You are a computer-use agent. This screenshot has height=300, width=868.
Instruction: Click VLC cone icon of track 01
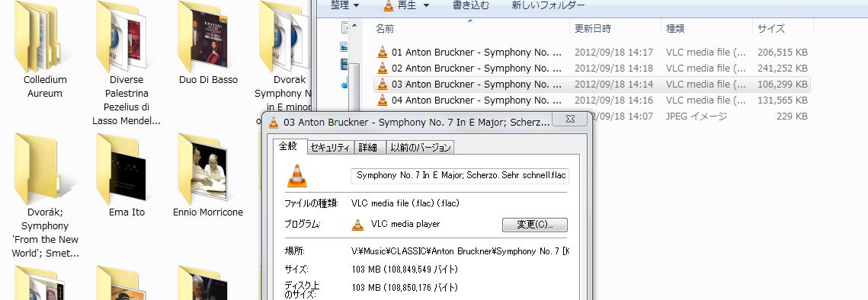click(x=382, y=53)
